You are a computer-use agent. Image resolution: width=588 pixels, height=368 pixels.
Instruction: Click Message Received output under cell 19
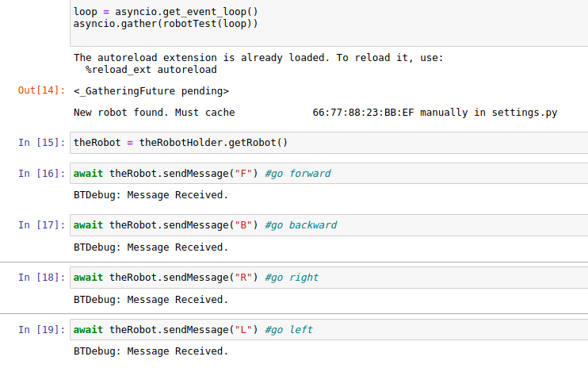151,351
